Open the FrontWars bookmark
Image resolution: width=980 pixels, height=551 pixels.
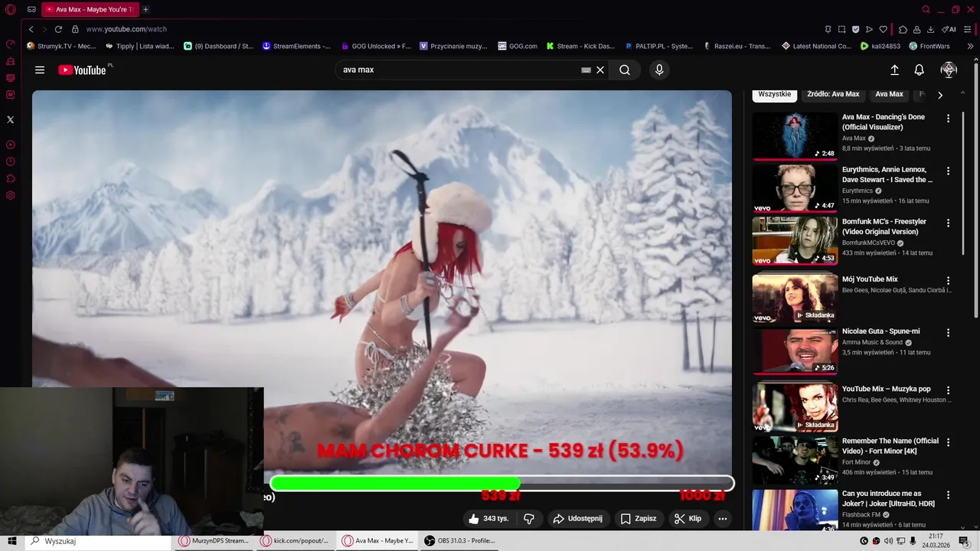pyautogui.click(x=929, y=46)
